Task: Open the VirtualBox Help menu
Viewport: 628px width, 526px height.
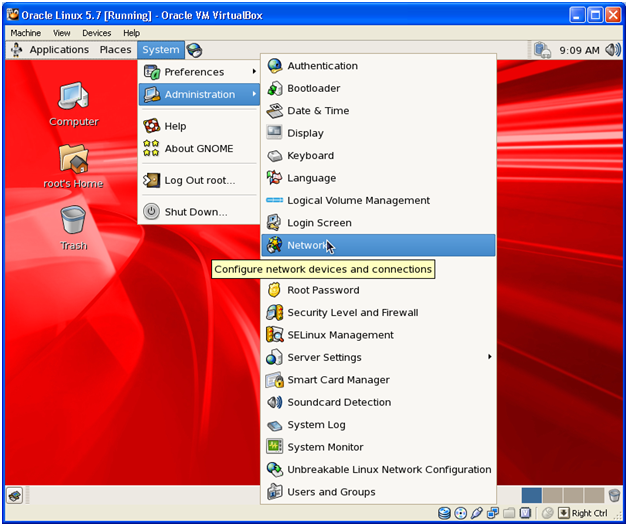Action: click(x=131, y=33)
